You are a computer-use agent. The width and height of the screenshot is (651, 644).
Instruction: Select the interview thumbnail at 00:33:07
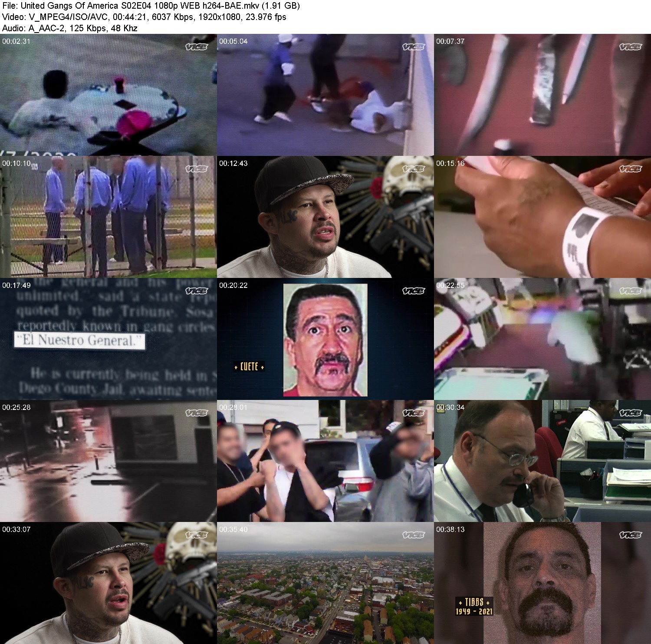pyautogui.click(x=108, y=583)
